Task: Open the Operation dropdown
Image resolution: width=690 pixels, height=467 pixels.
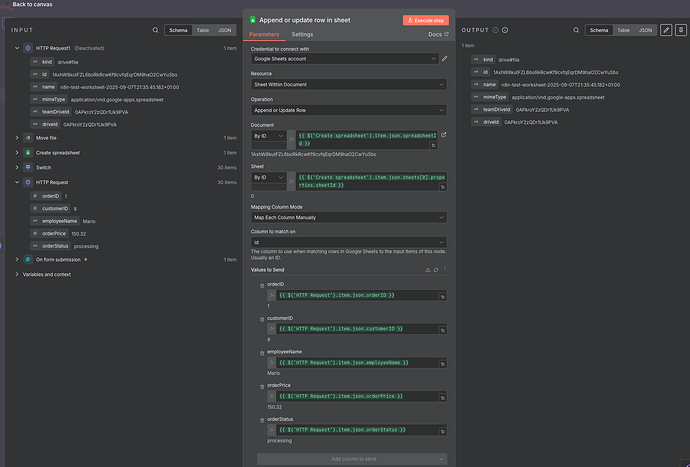Action: [348, 110]
